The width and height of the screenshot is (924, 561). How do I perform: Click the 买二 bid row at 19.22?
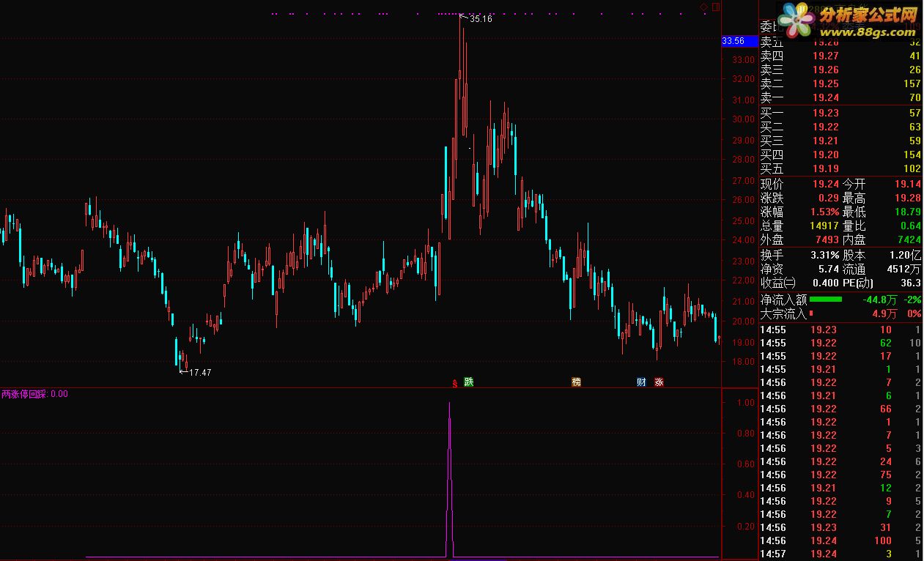pyautogui.click(x=840, y=127)
